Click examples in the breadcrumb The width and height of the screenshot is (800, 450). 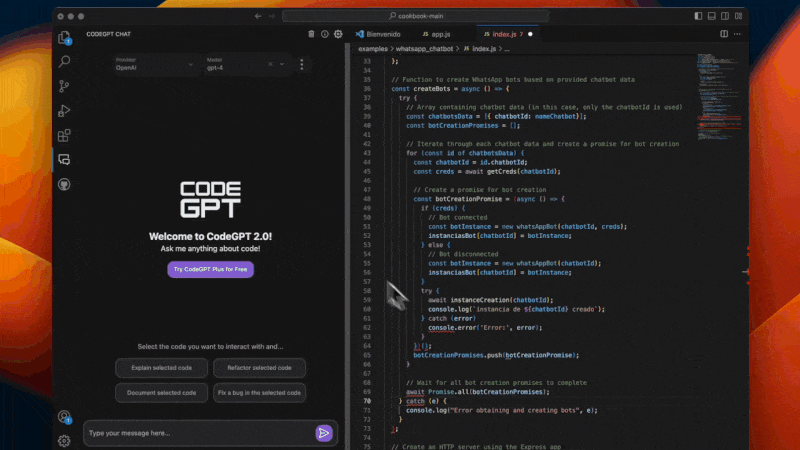click(373, 49)
